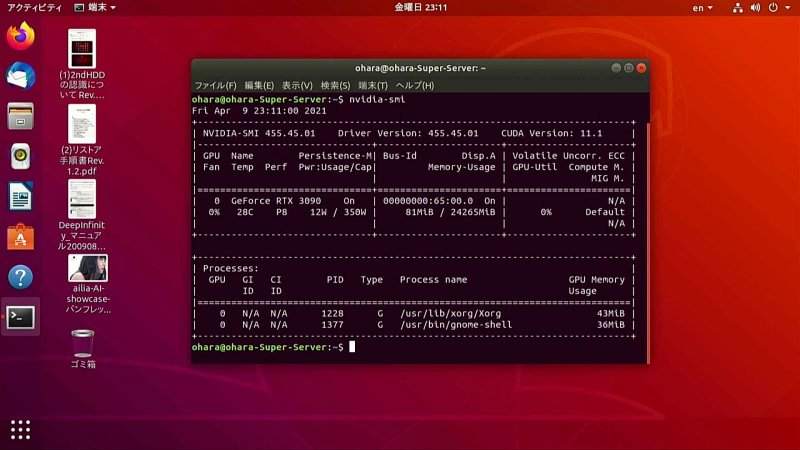Click '/usr/lib/xorg/Xorg' process name
800x450 pixels.
[451, 313]
